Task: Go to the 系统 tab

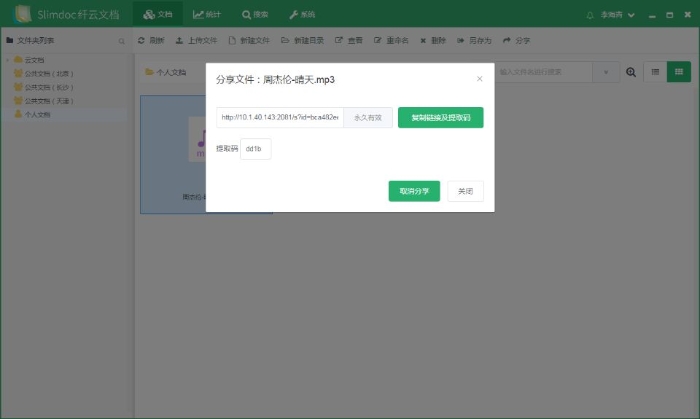Action: click(302, 15)
